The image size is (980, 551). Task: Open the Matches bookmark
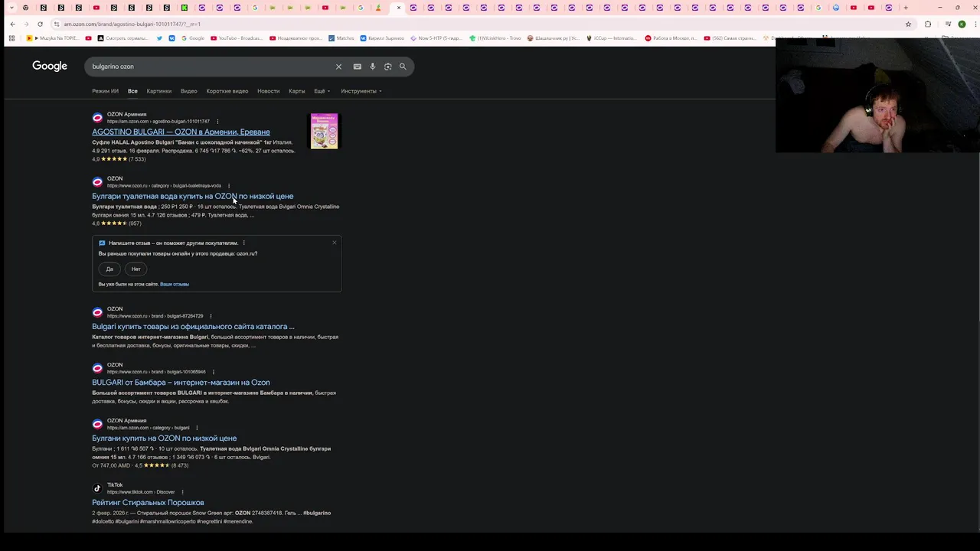(341, 38)
